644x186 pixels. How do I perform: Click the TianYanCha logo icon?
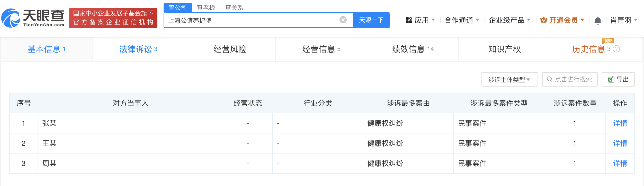pos(11,18)
